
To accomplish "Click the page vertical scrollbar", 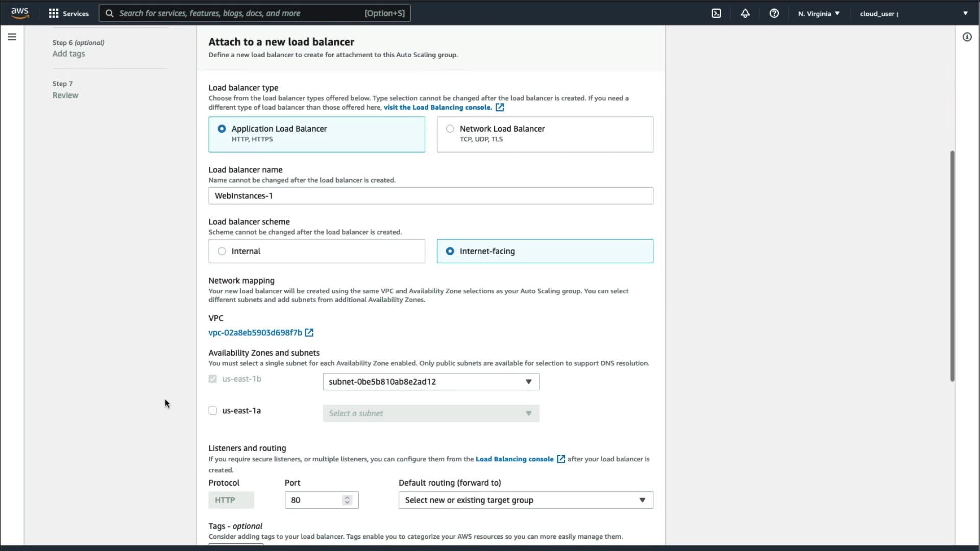I will tap(952, 265).
